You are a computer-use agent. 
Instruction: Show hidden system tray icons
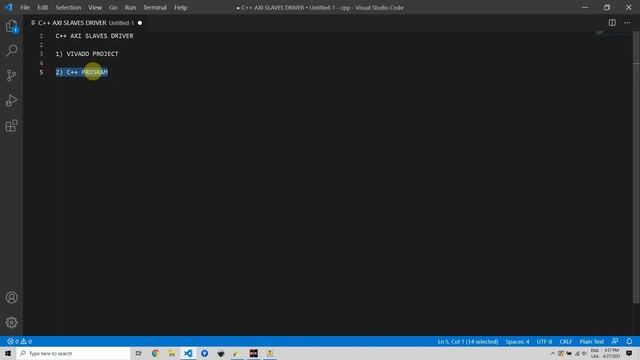(553, 353)
